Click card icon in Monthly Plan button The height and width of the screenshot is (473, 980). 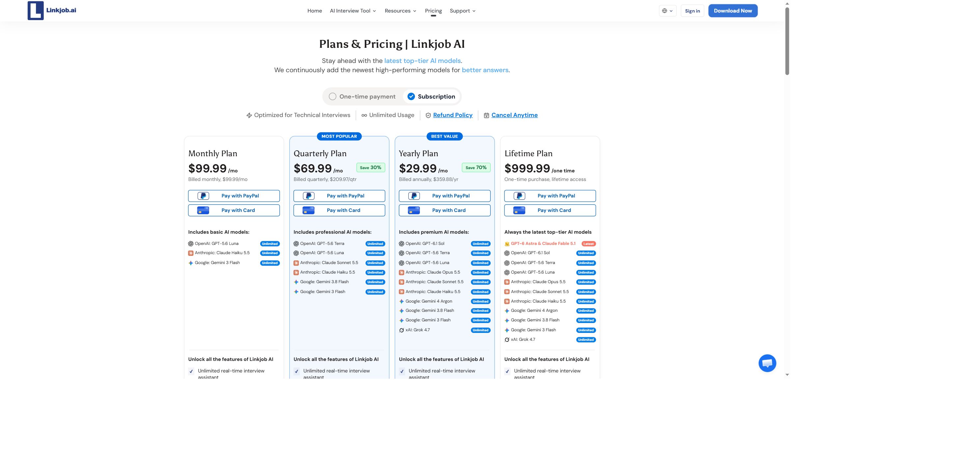point(203,210)
